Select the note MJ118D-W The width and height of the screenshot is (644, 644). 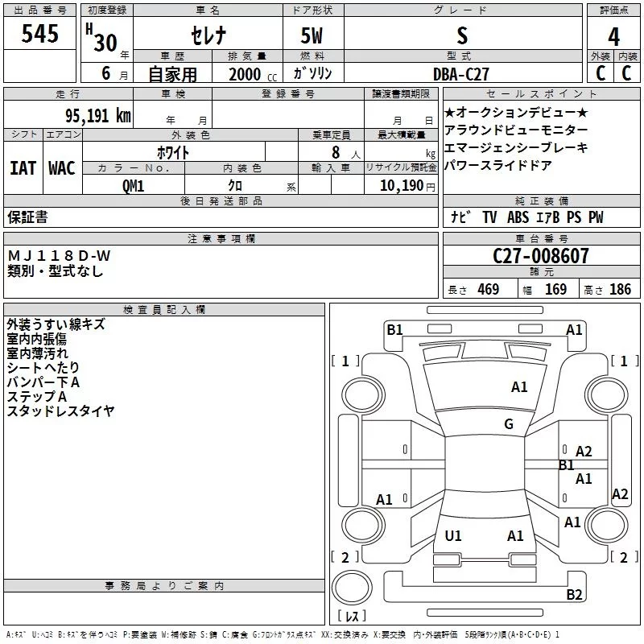(x=59, y=256)
